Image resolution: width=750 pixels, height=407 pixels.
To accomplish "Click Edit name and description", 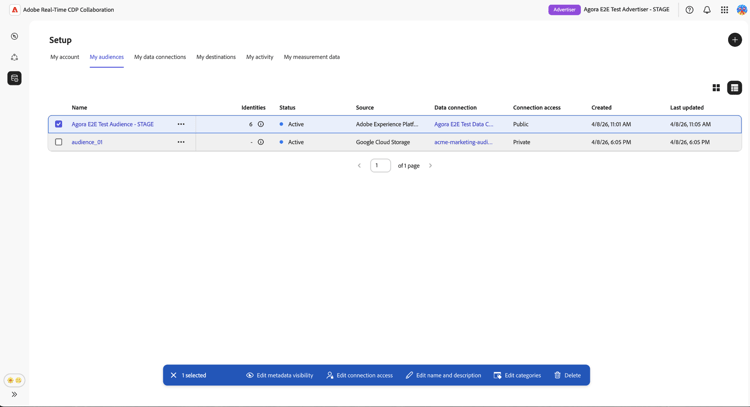I will [443, 375].
